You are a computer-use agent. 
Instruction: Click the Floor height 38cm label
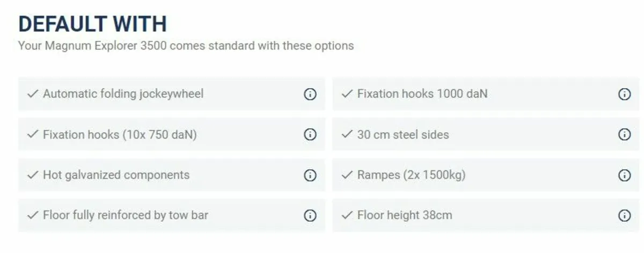pyautogui.click(x=405, y=215)
